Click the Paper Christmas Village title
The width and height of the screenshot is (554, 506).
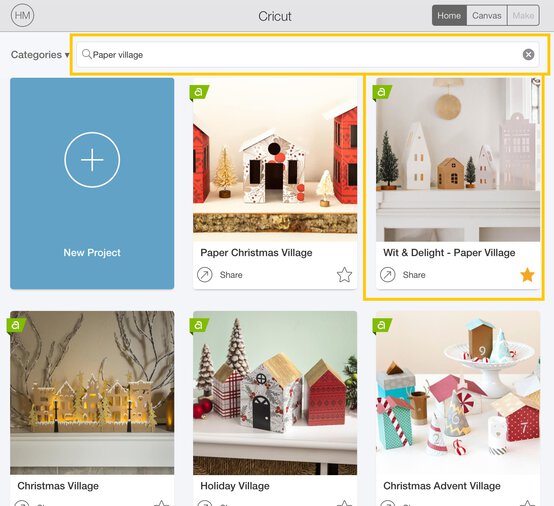256,253
